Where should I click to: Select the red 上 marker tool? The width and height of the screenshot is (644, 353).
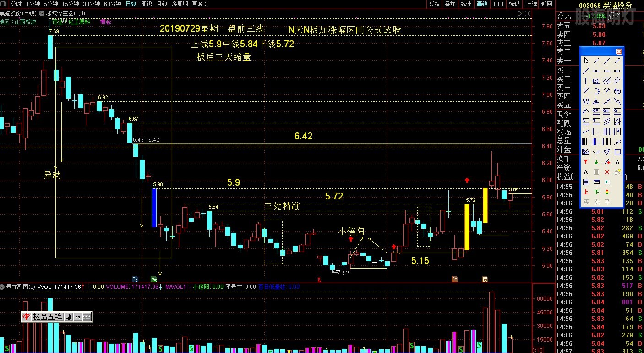pos(586,192)
